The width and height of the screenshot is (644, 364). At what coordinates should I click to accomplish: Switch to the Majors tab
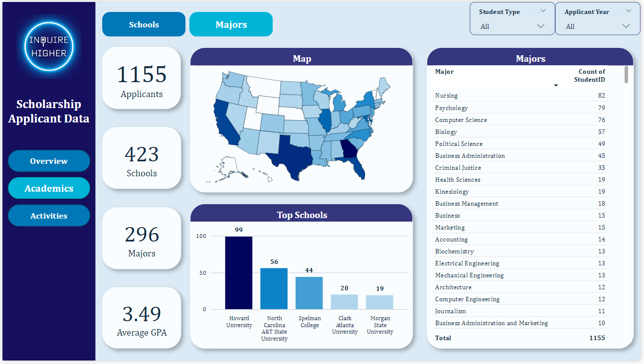coord(231,24)
